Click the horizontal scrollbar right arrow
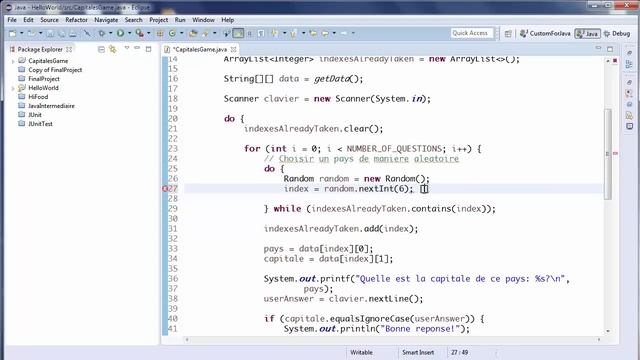640x360 pixels. tap(599, 340)
